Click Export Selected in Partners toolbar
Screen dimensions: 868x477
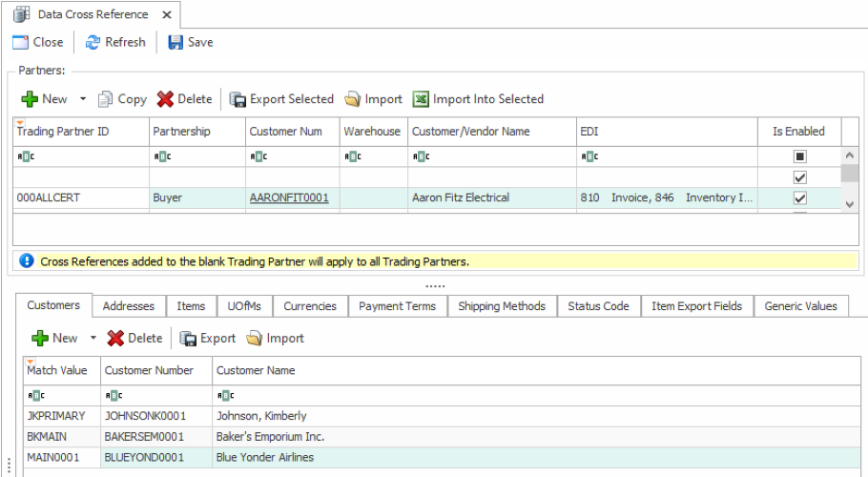[281, 99]
